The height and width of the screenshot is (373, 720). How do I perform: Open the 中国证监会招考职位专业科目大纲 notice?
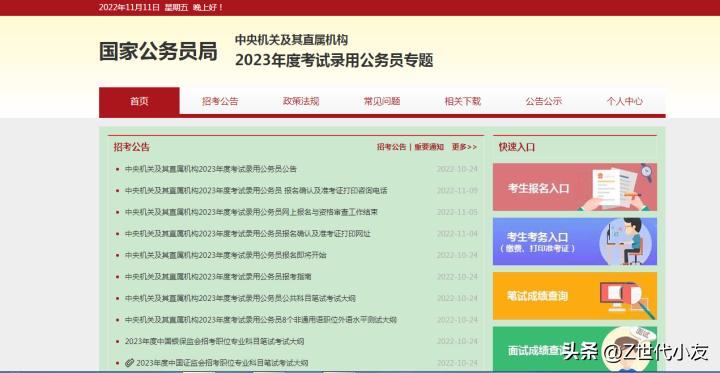(x=222, y=363)
